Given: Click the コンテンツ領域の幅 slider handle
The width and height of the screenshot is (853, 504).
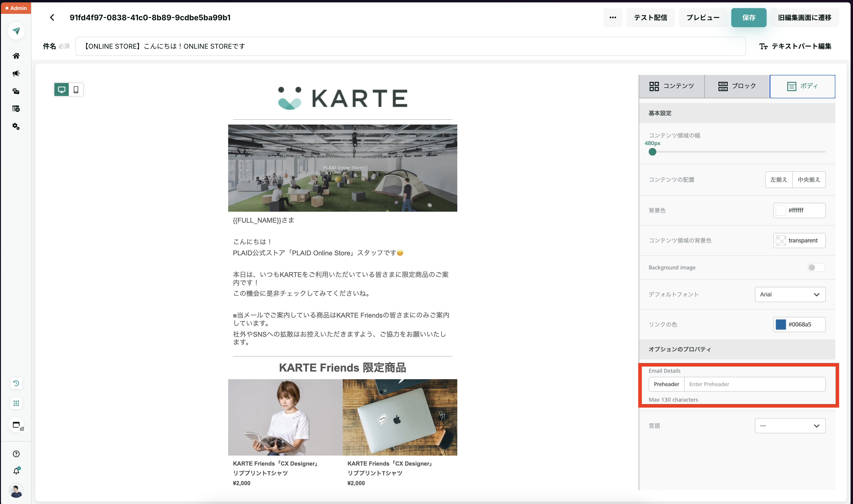Looking at the screenshot, I should click(x=652, y=152).
